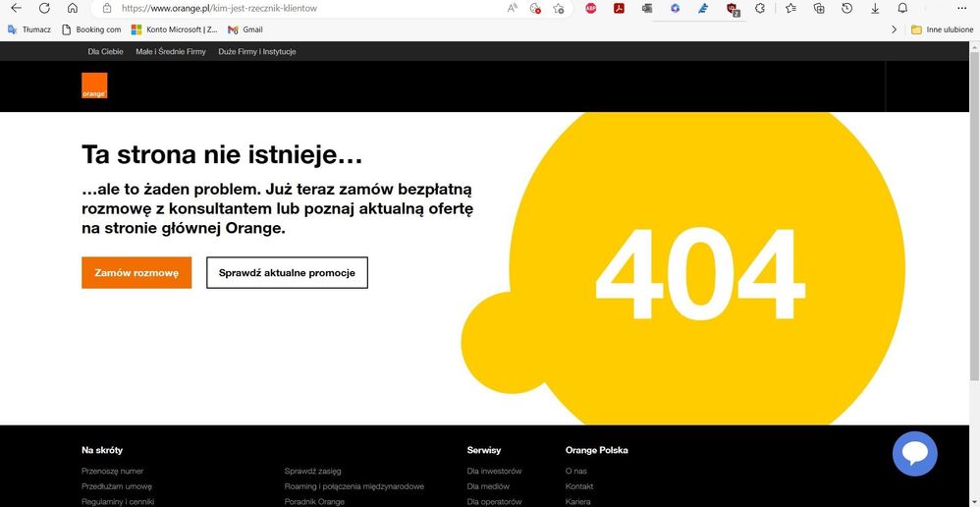
Task: Click the Adobe Acrobat extension icon
Action: coord(620,8)
